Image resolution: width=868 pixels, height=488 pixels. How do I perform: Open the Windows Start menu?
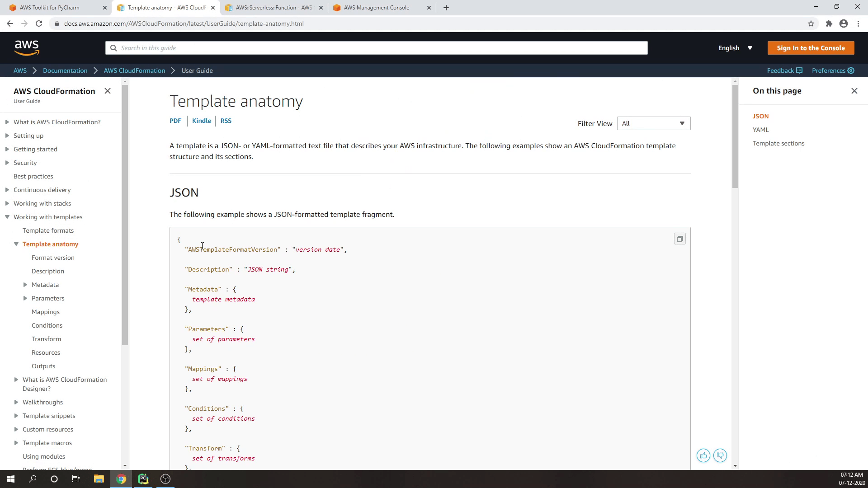click(11, 479)
